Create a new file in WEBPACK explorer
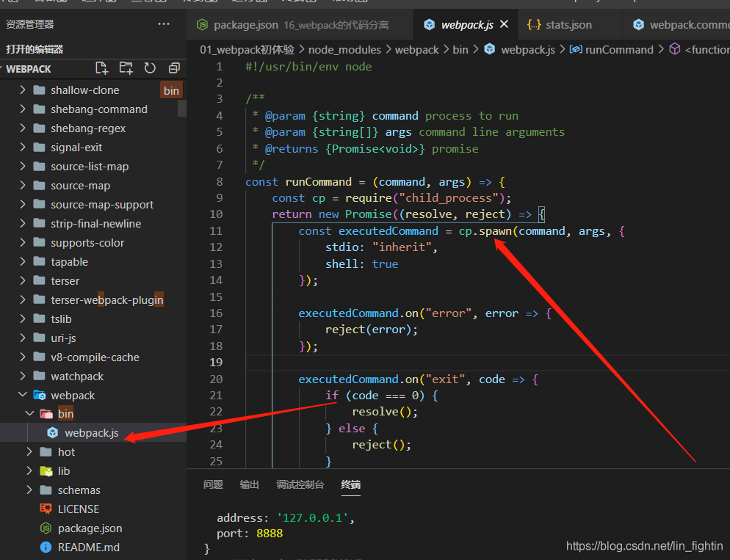The image size is (730, 560). 101,68
